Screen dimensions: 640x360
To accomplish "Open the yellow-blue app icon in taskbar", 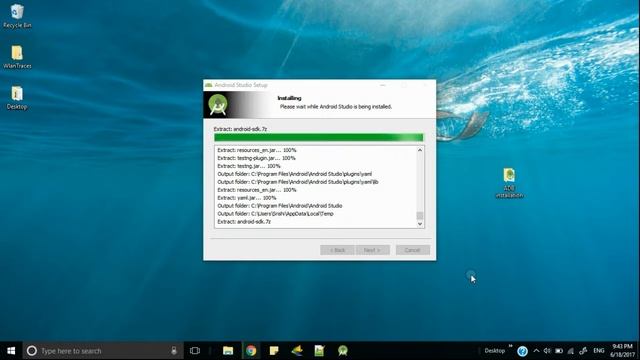I will pos(297,351).
